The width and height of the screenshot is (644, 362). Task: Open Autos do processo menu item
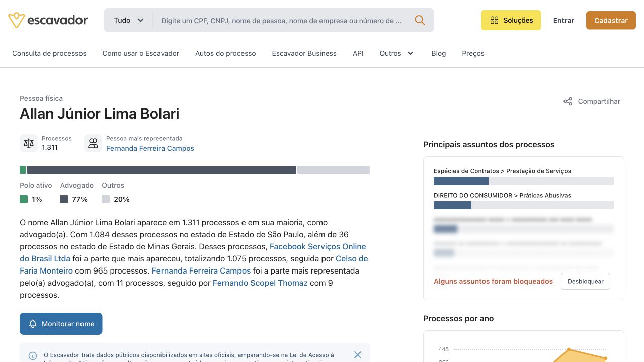click(x=225, y=53)
